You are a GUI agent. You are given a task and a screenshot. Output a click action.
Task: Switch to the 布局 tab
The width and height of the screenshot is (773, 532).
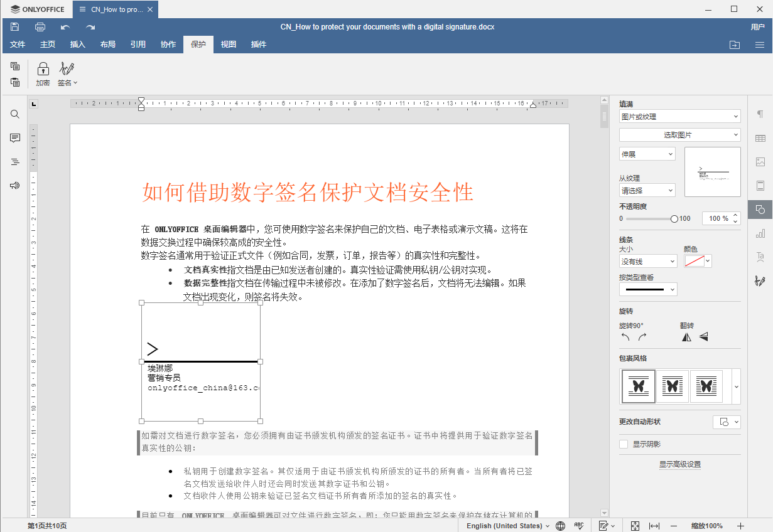108,45
